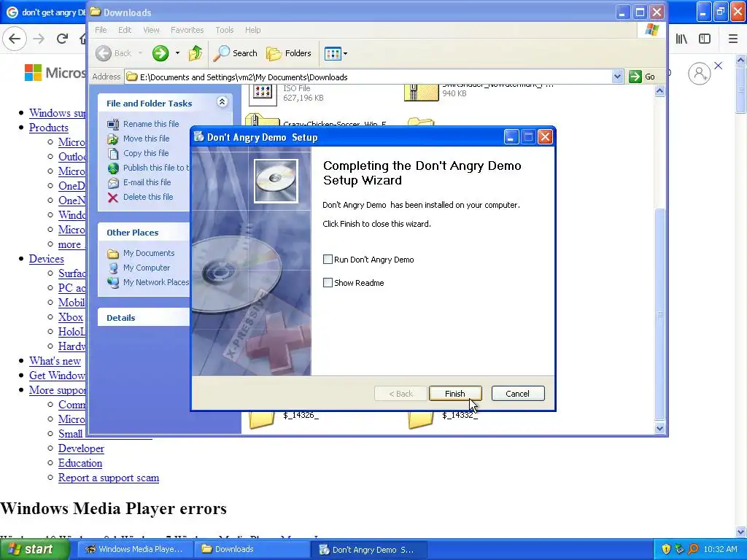Open the Products link on the webpage
This screenshot has width=747, height=560.
(x=49, y=128)
